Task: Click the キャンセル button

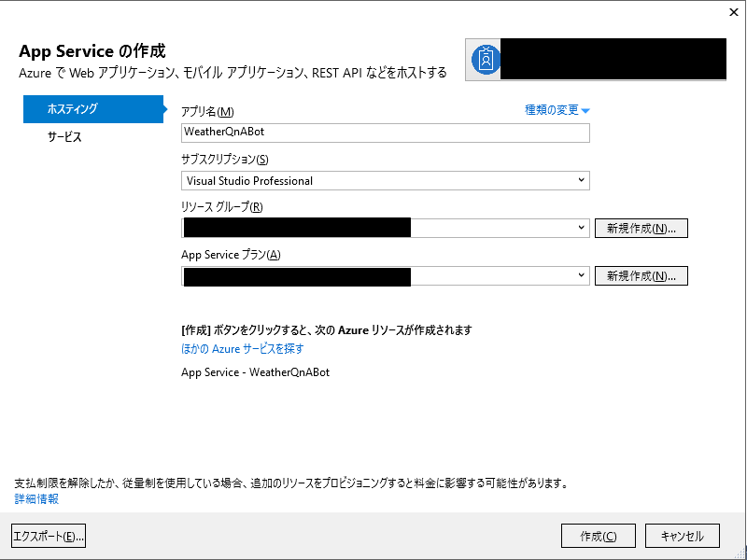Action: [x=683, y=536]
